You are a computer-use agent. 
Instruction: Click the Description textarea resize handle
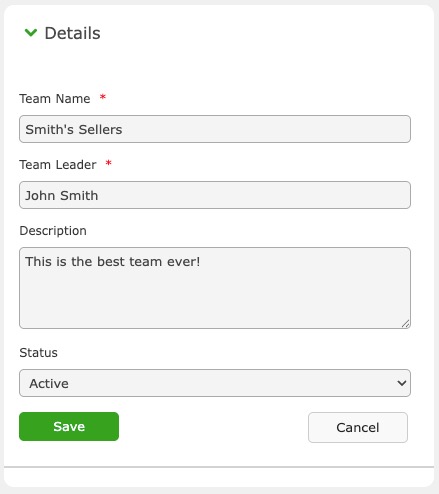(405, 324)
